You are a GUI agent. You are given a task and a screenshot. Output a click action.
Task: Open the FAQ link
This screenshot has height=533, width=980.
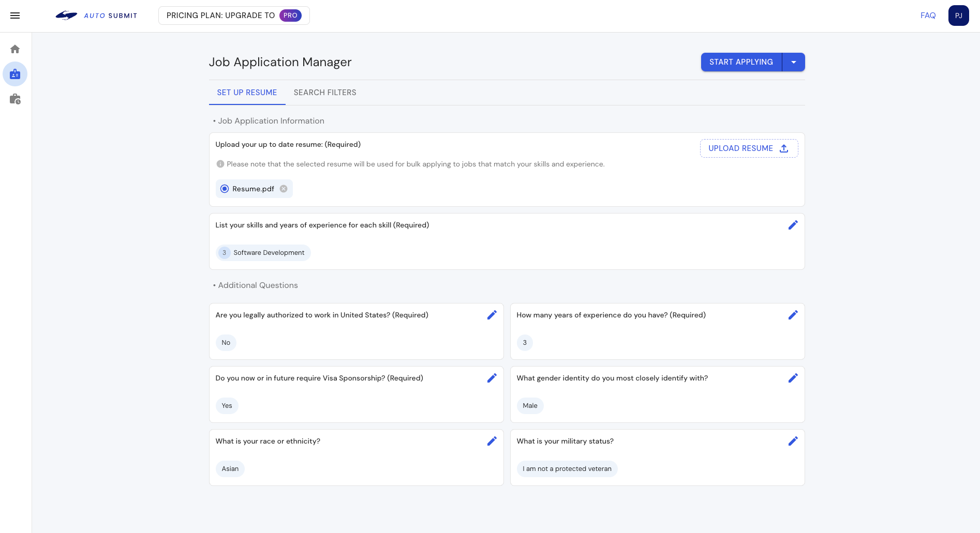[928, 16]
